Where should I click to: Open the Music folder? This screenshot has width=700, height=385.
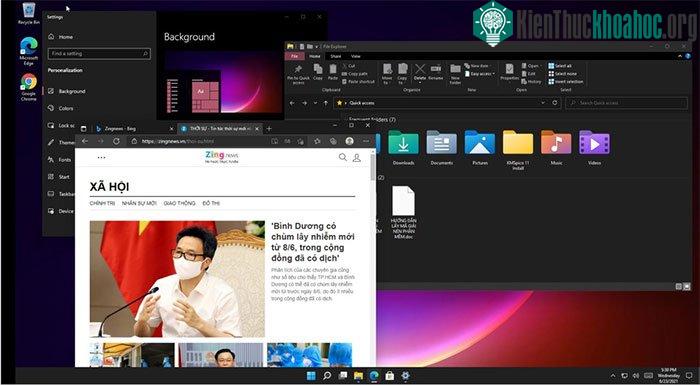pyautogui.click(x=556, y=148)
